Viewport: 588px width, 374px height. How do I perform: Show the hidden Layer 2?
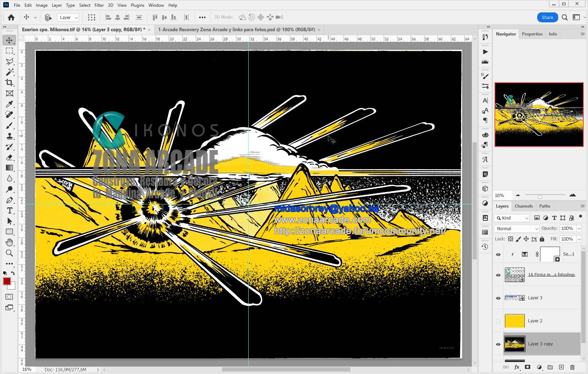(x=498, y=321)
